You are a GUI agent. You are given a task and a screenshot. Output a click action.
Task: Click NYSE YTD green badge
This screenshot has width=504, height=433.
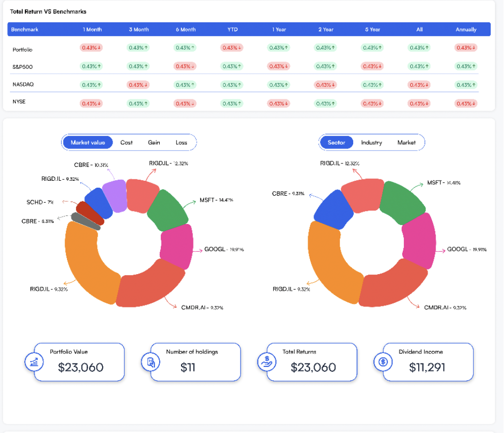coord(232,104)
